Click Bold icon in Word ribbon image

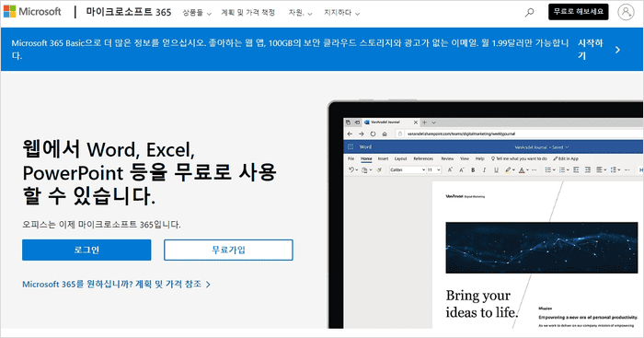[473, 169]
